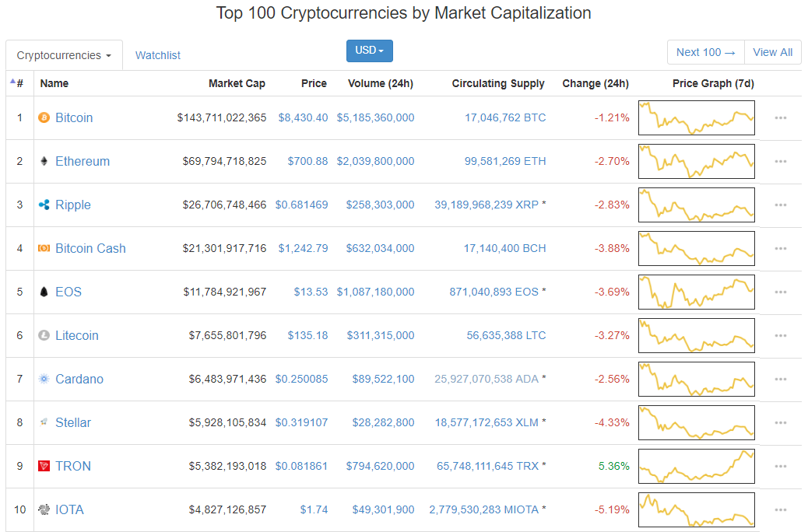Viewport: 808px width, 532px height.
Task: Switch to the Watchlist tab
Action: (158, 55)
